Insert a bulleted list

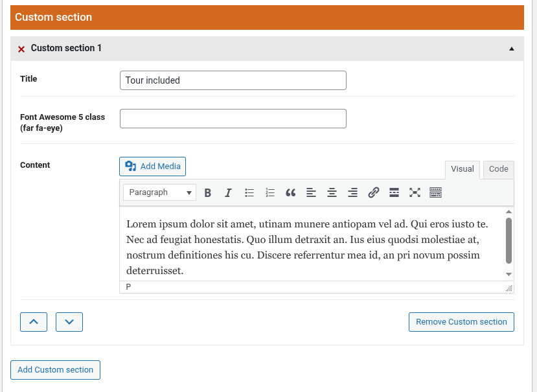coord(249,192)
